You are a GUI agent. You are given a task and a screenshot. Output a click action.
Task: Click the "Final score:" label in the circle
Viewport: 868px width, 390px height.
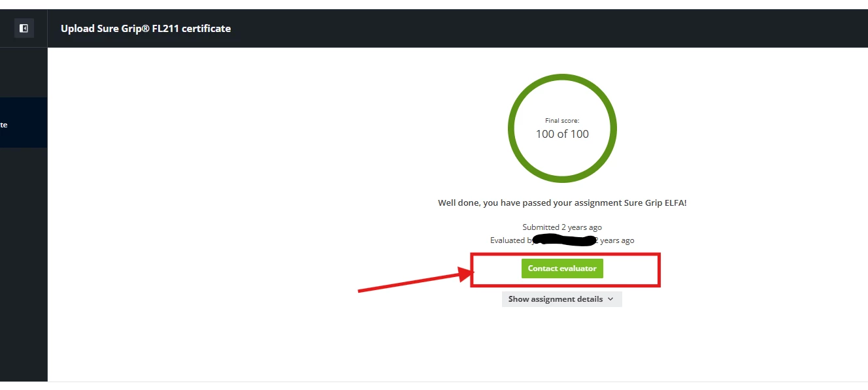[562, 120]
